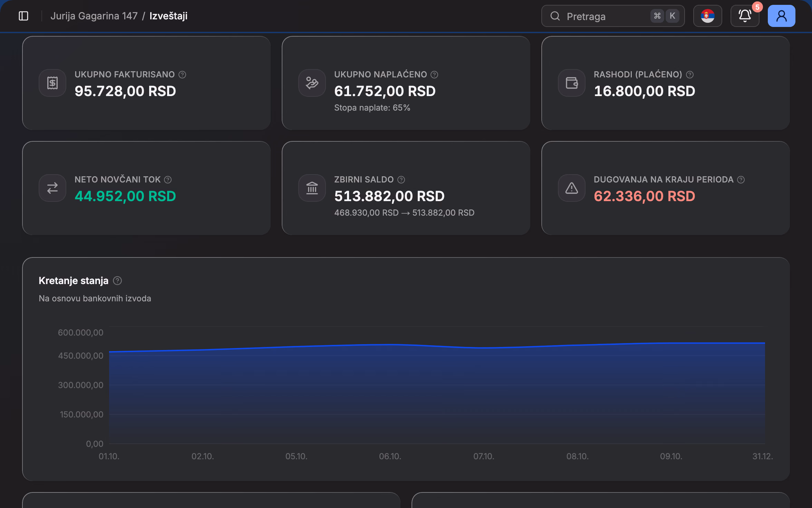Click the wallet icon for Rashodi
The width and height of the screenshot is (812, 508).
(572, 83)
